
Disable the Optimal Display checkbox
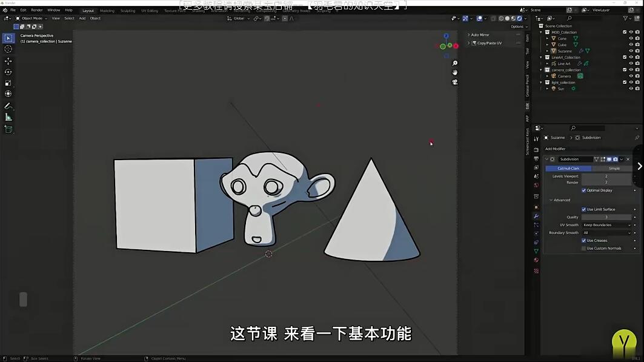(584, 190)
